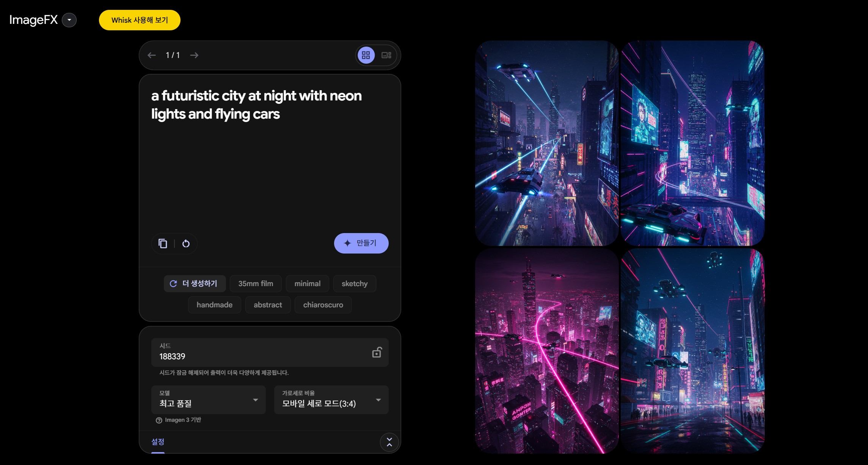Click the sparkle icon on the 만들기 button
The height and width of the screenshot is (465, 868).
(x=347, y=243)
